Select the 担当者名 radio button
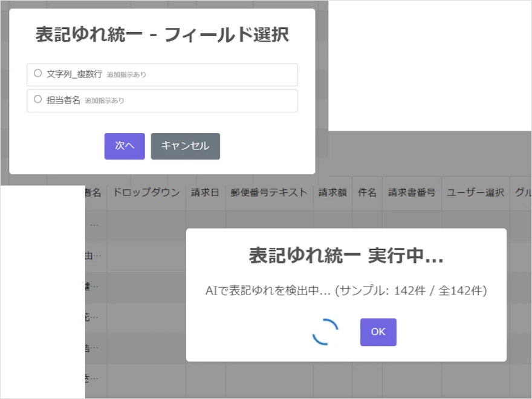The height and width of the screenshot is (399, 532). point(37,100)
